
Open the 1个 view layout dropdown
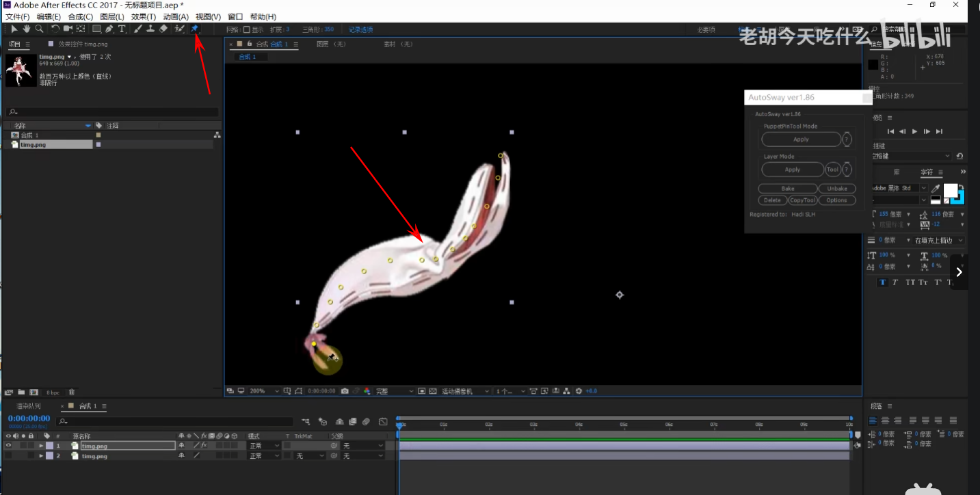coord(510,391)
